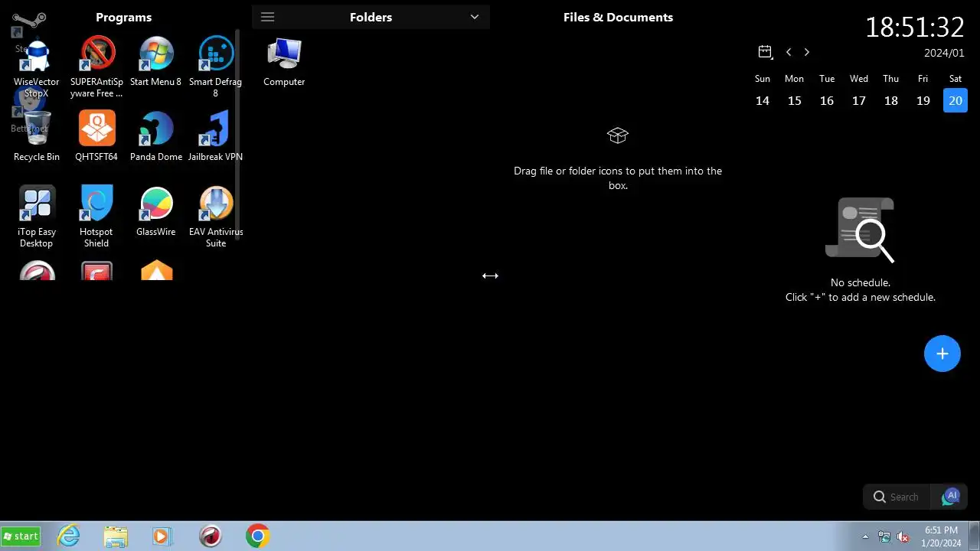Open the media player taskbar icon
The image size is (980, 551).
[x=162, y=536]
